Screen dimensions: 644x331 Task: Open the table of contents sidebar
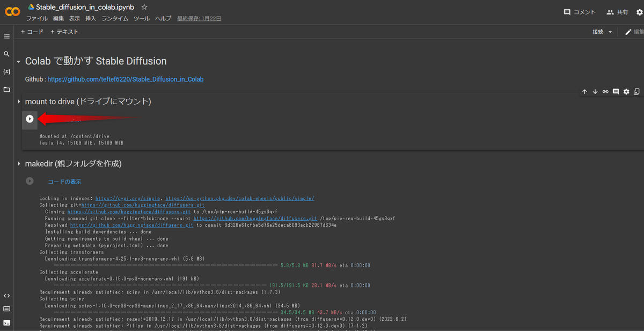[6, 37]
